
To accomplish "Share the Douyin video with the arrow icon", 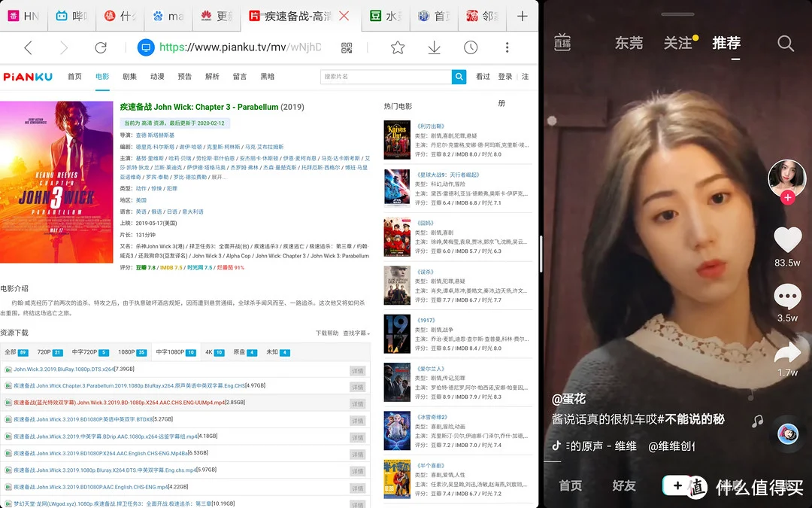I will click(787, 353).
